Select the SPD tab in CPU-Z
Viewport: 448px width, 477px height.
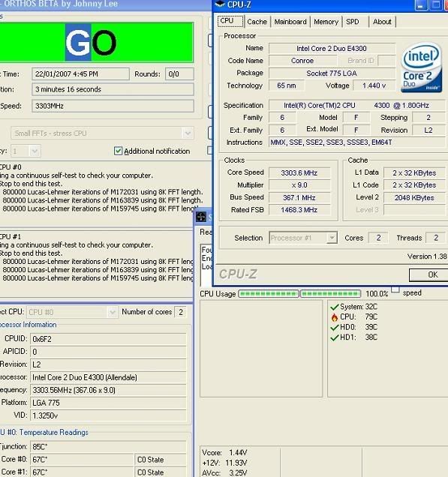click(353, 22)
